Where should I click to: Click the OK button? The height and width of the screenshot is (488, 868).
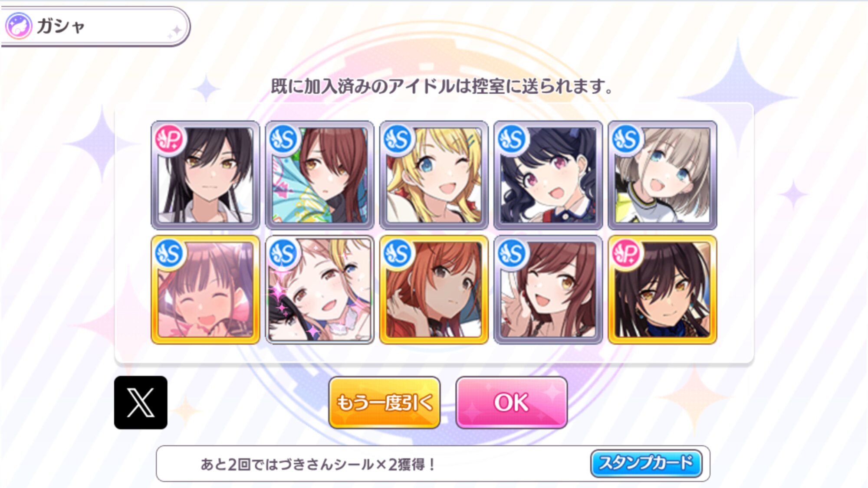point(511,403)
